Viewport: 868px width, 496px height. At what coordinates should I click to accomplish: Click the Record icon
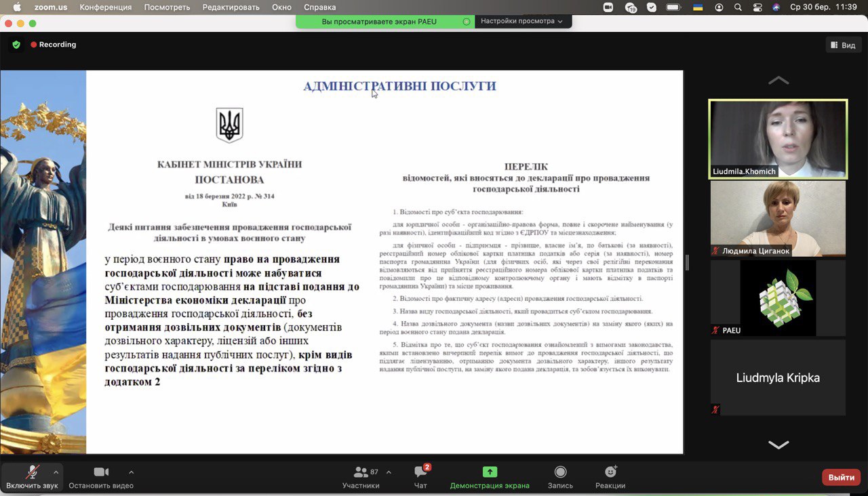(560, 472)
